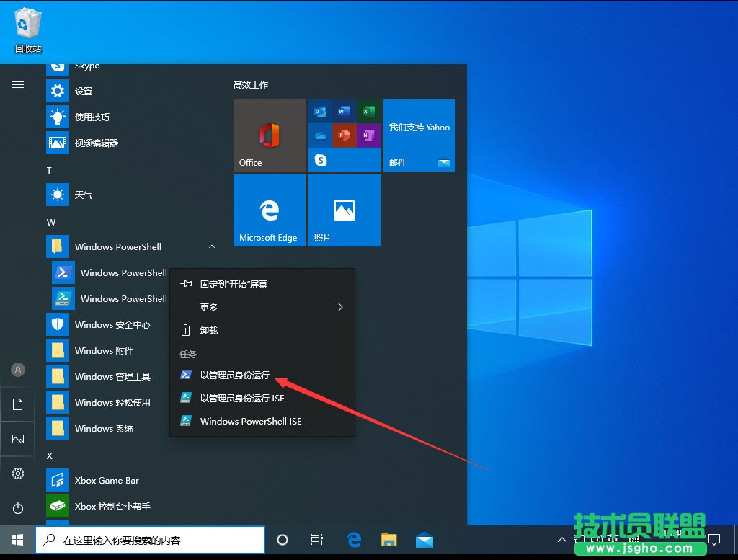Viewport: 738px width, 560px height.
Task: Expand the Windows 管理工具 folder
Action: [112, 376]
